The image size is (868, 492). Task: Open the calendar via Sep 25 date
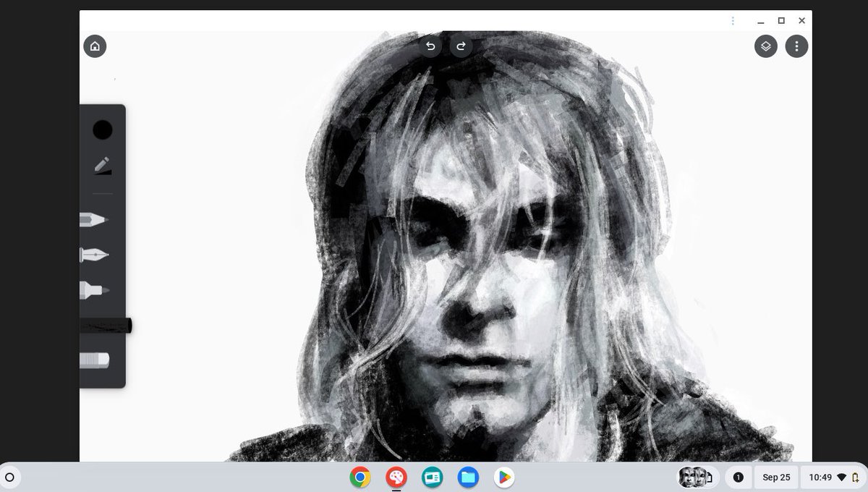[776, 478]
